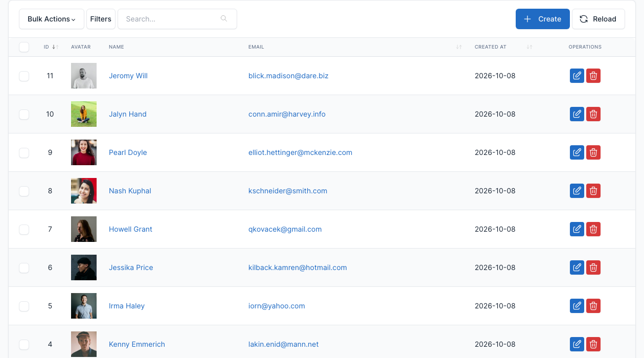
Task: Focus the Search input field
Action: 177,19
